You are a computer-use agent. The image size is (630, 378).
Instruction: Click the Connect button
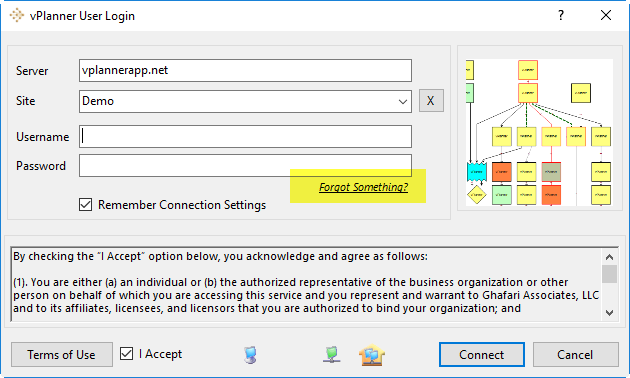pos(481,355)
